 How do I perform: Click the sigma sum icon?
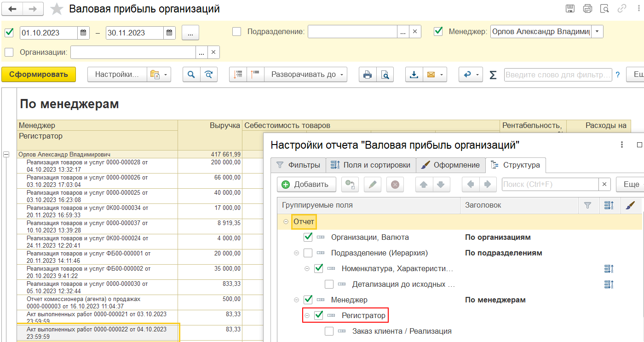point(493,75)
